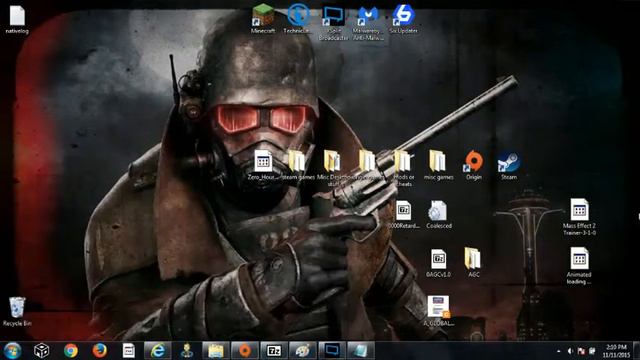Select the Zero_Hour desktop file

coord(263,165)
